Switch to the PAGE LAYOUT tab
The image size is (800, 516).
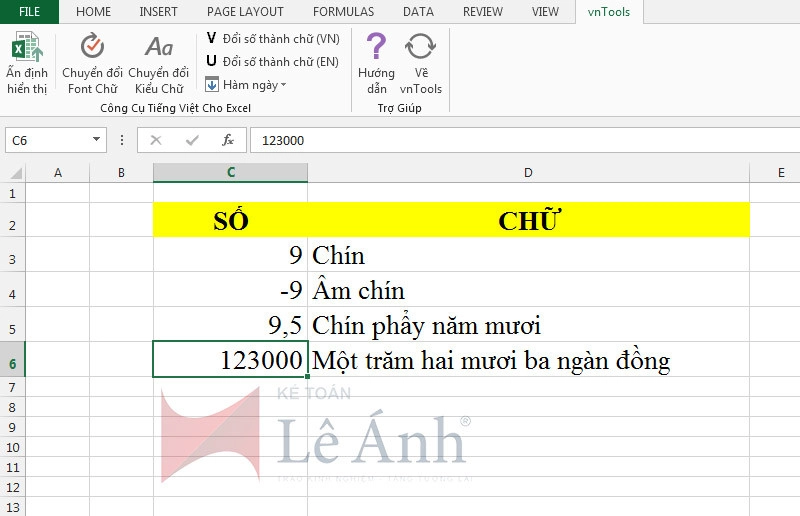(245, 12)
